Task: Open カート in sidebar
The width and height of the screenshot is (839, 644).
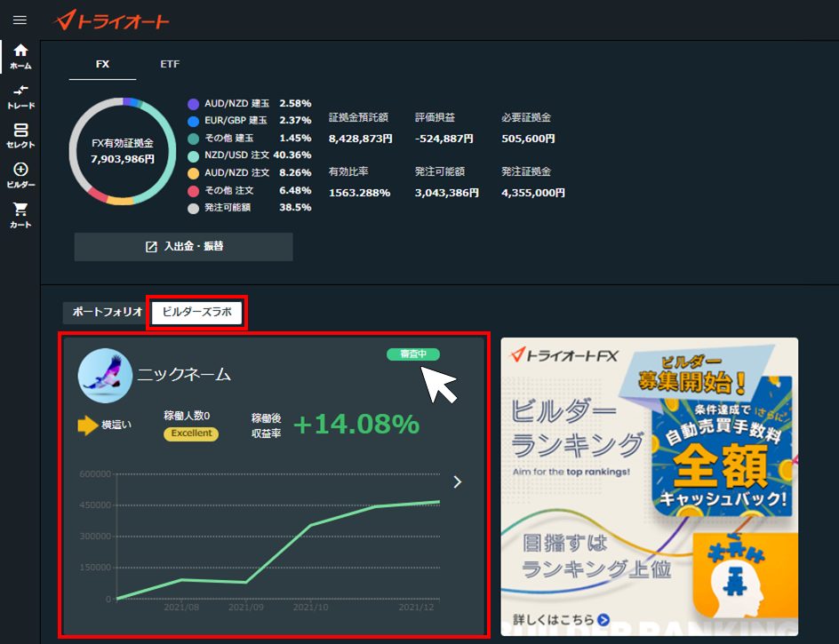Action: click(x=20, y=216)
